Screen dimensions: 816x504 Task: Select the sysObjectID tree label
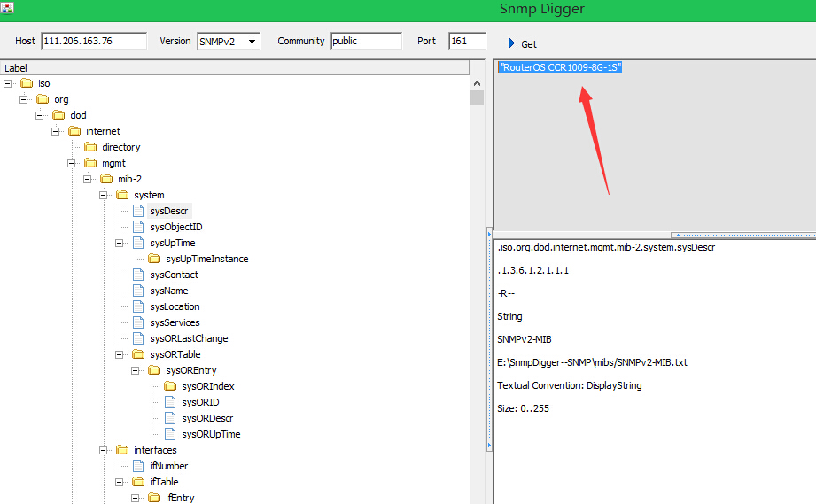point(176,227)
